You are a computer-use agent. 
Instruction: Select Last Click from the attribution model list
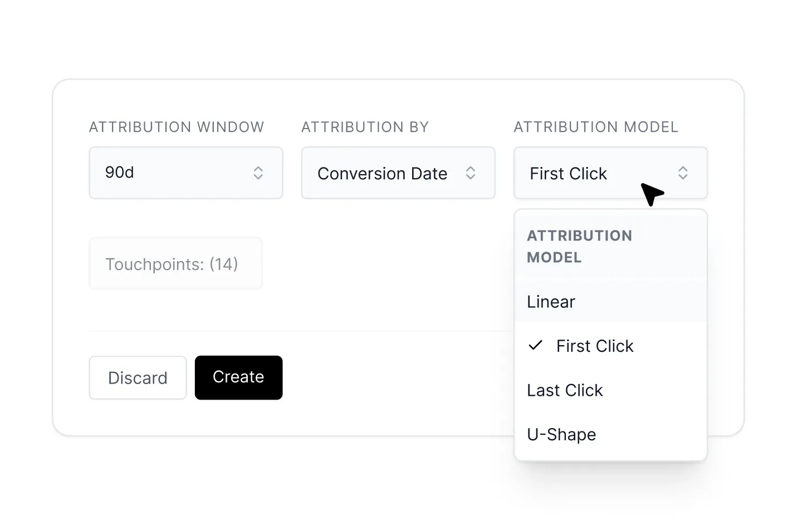(565, 390)
